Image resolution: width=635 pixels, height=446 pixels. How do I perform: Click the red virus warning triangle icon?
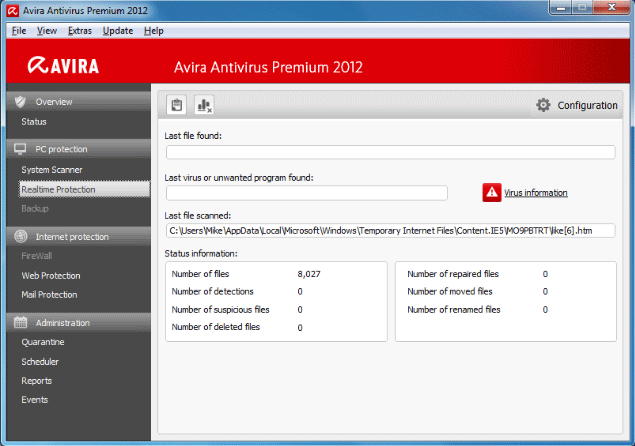492,192
